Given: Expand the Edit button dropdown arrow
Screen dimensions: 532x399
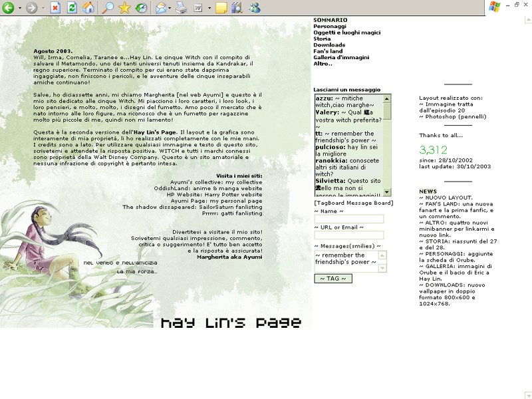Looking at the screenshot, I should [x=209, y=8].
